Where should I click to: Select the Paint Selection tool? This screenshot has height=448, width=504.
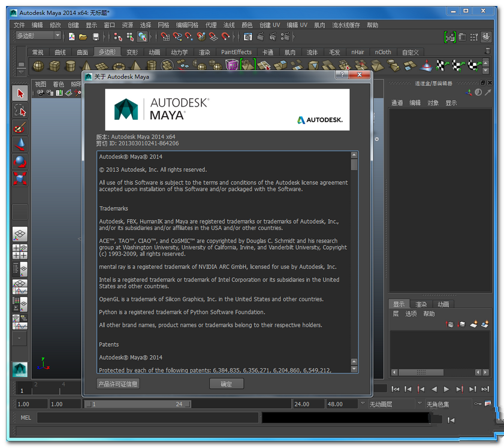pos(20,128)
